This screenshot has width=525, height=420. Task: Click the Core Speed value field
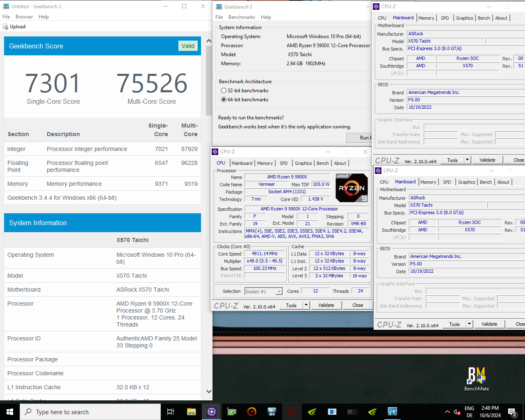(265, 253)
